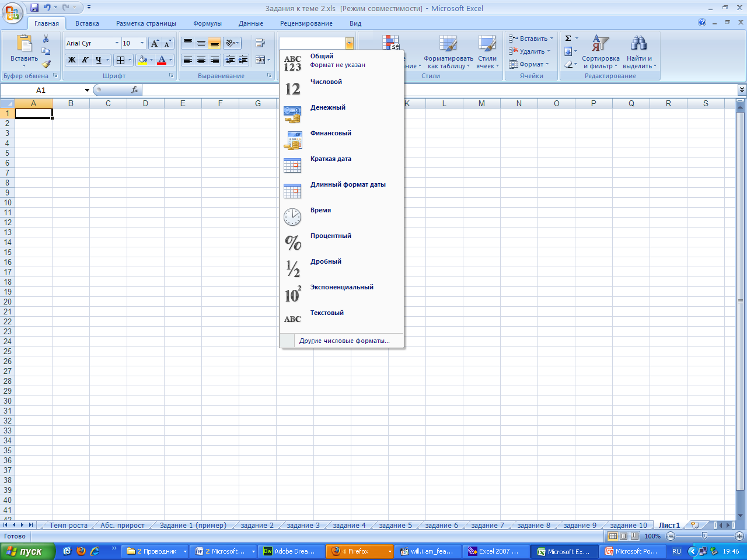Increase font size with the large A icon
This screenshot has width=747, height=560.
click(x=155, y=43)
